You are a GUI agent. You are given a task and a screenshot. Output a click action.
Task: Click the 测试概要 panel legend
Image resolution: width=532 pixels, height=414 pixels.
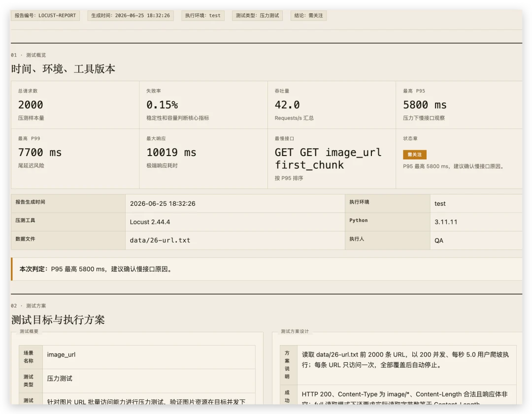click(29, 331)
